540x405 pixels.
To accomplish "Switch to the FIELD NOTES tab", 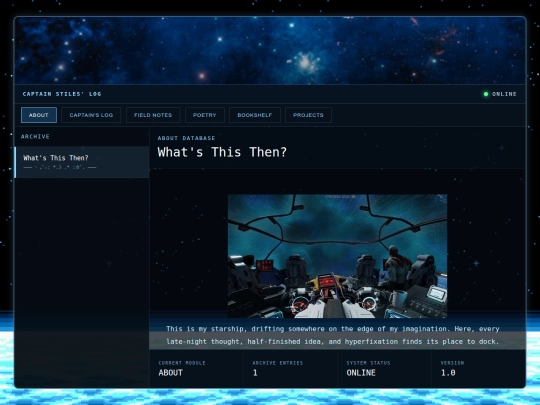I will (x=153, y=115).
